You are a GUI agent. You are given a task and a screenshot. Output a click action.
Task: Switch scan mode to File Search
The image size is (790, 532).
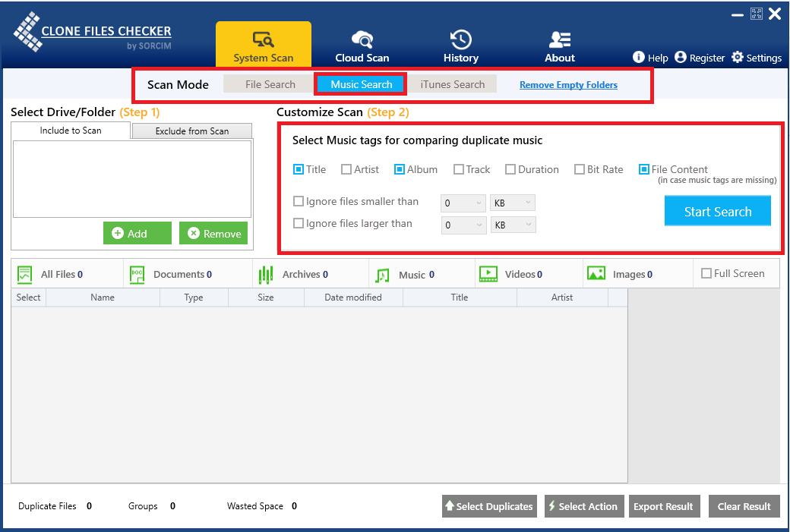coord(270,84)
